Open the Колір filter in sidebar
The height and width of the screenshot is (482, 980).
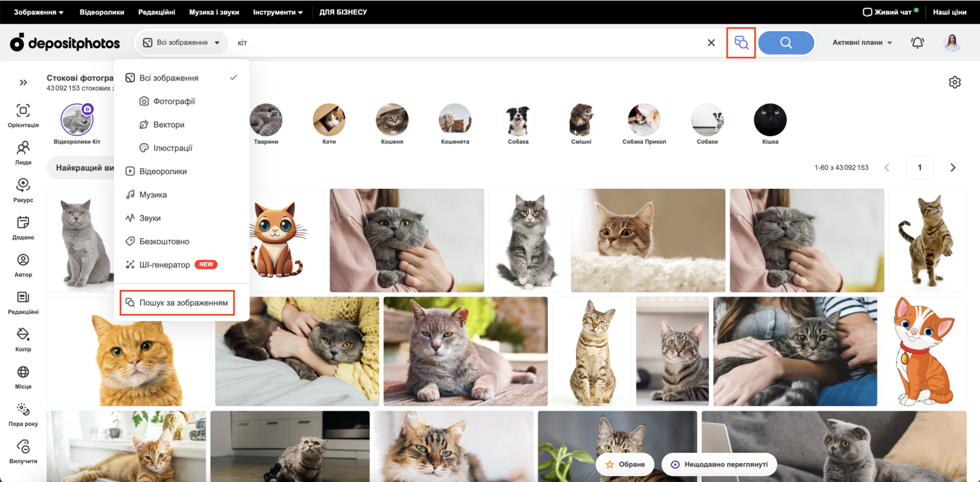click(23, 339)
